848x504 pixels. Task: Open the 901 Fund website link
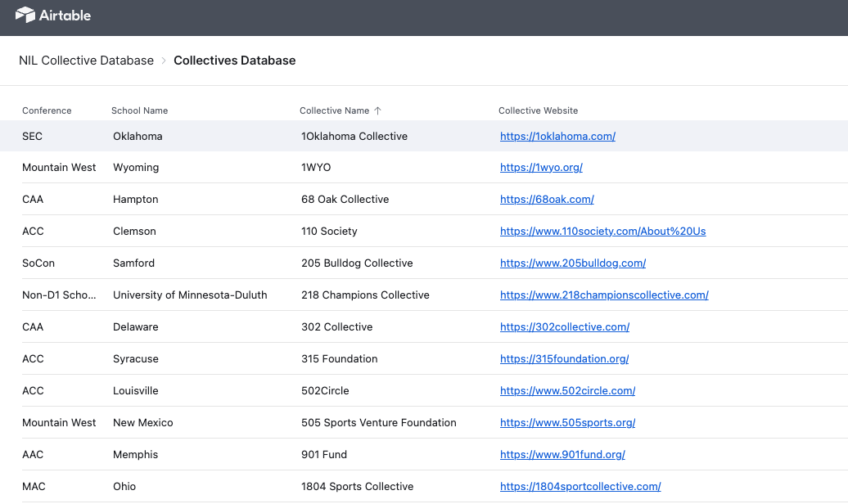[x=562, y=454]
